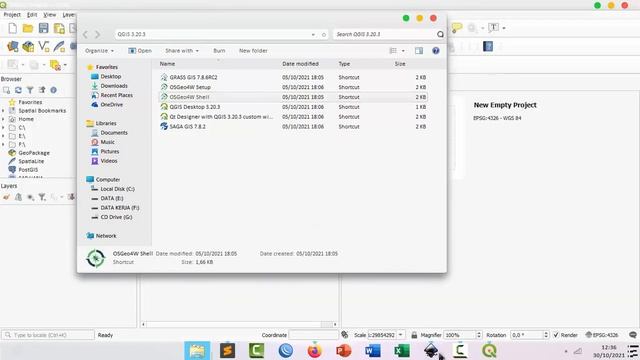Click New GeoPackage Layer icon

point(28,47)
